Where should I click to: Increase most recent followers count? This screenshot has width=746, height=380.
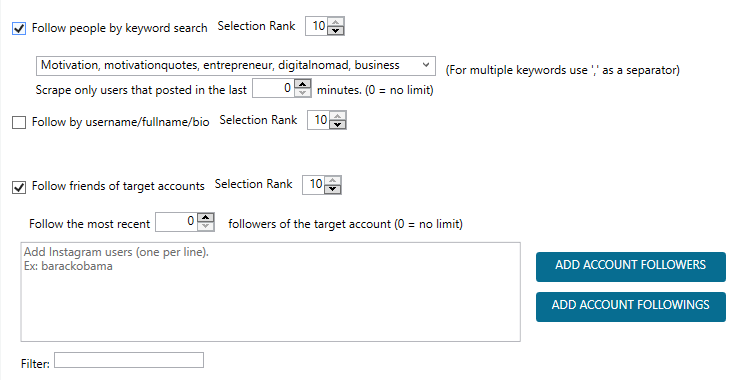[206, 218]
